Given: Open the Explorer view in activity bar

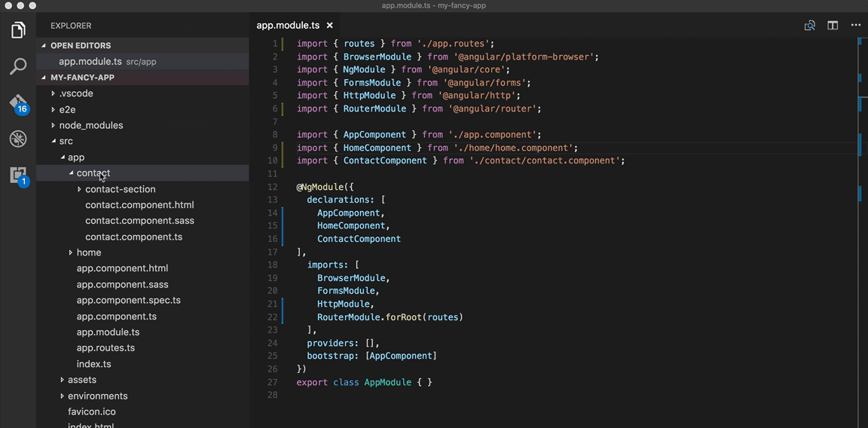Looking at the screenshot, I should tap(18, 30).
